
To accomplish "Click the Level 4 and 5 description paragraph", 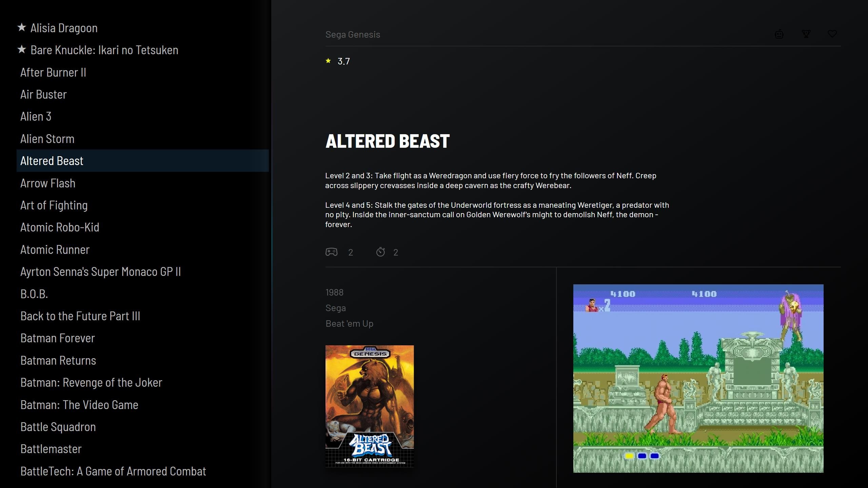I will click(x=497, y=215).
